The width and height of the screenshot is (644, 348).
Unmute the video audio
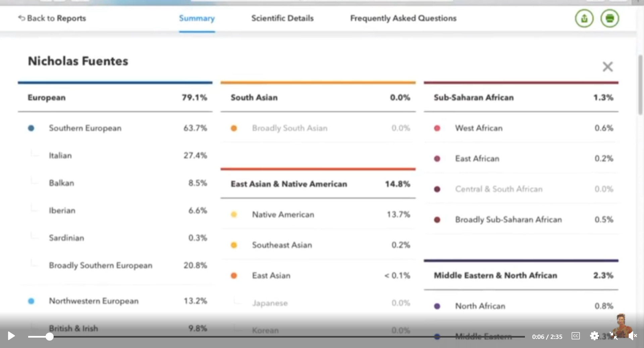click(633, 336)
